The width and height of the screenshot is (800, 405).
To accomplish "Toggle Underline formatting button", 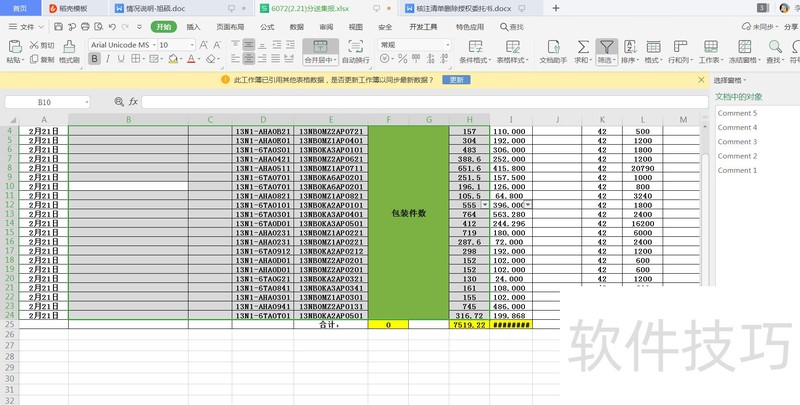I will pos(121,59).
